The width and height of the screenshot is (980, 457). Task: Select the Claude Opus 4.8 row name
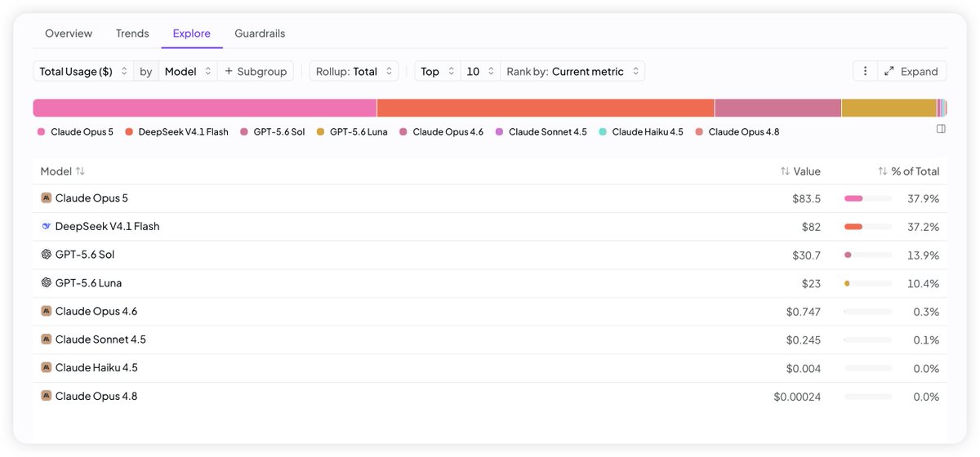(x=96, y=396)
